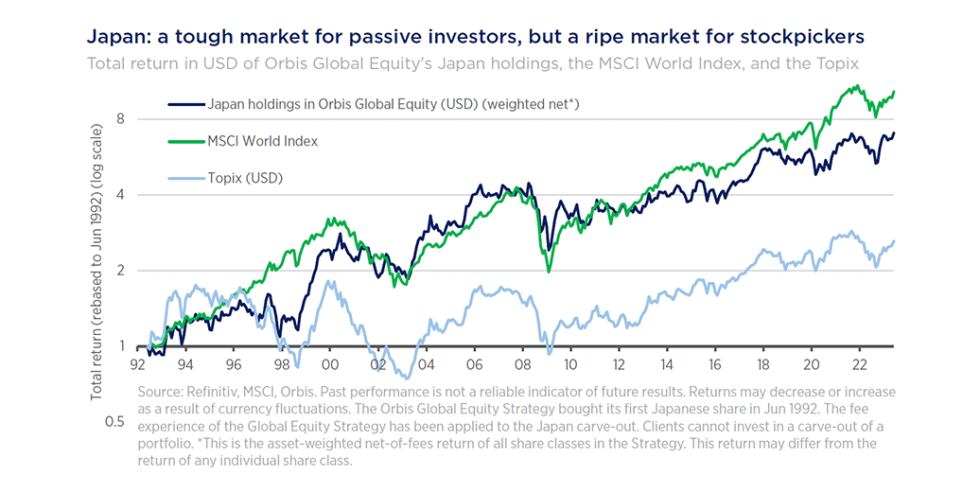Click the y-axis value 0.5

pyautogui.click(x=115, y=421)
